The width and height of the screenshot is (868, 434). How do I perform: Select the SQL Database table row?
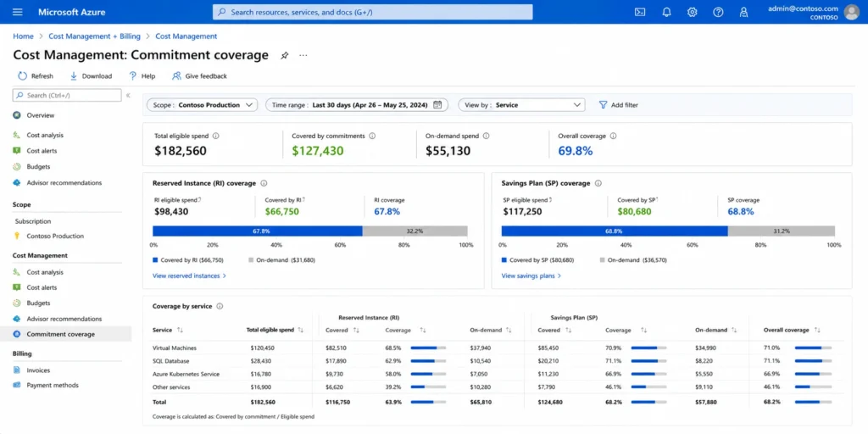pos(498,361)
